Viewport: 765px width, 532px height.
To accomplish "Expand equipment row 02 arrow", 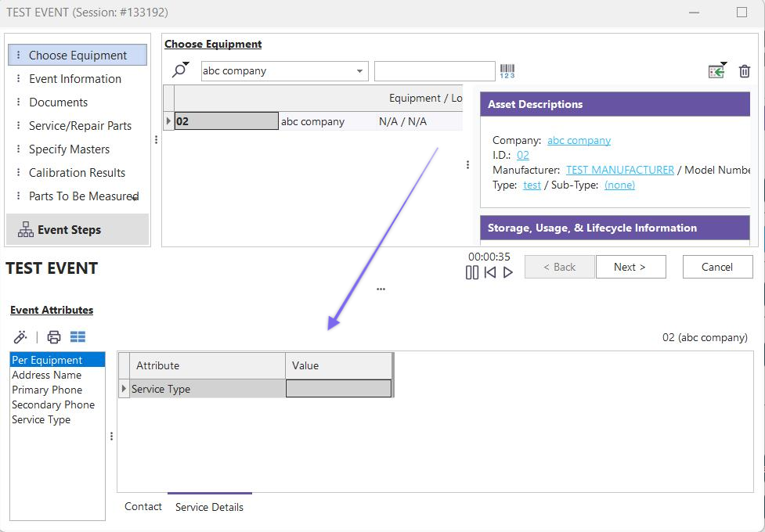I will pyautogui.click(x=168, y=121).
